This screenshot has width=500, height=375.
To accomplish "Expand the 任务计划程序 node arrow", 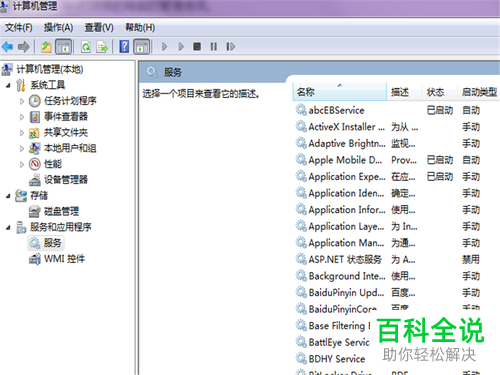I will click(22, 101).
